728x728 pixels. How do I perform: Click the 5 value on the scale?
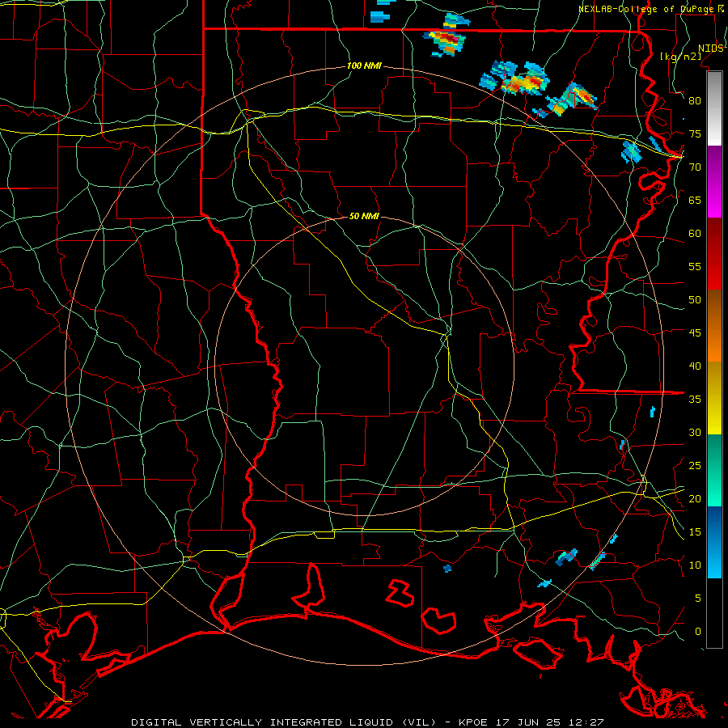pyautogui.click(x=698, y=598)
